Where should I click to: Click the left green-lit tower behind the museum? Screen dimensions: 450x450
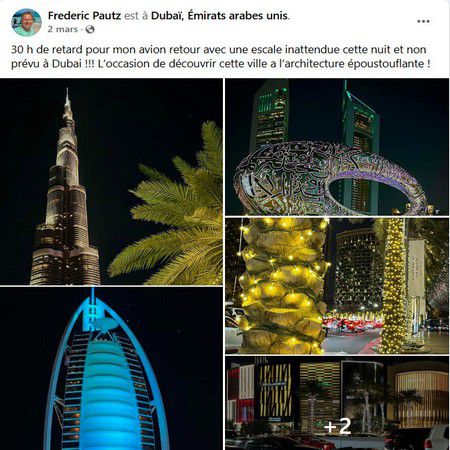coord(269,115)
